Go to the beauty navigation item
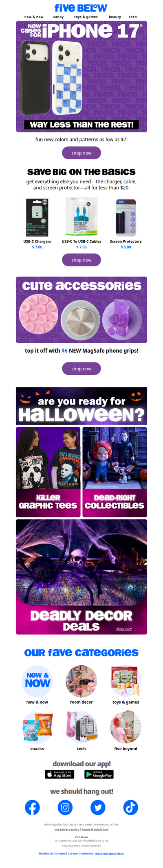Viewport: 163px width, 868px height. coord(115,17)
